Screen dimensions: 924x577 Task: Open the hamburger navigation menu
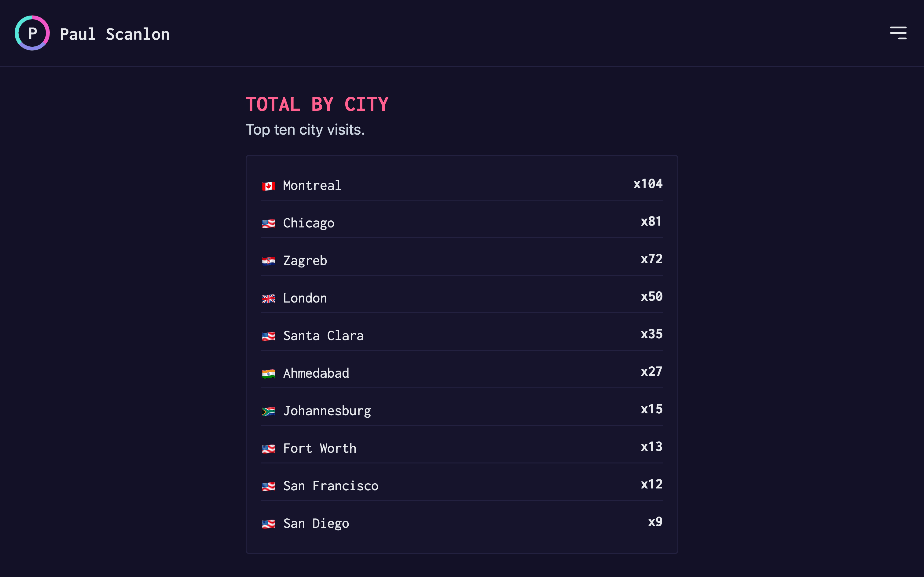[898, 33]
